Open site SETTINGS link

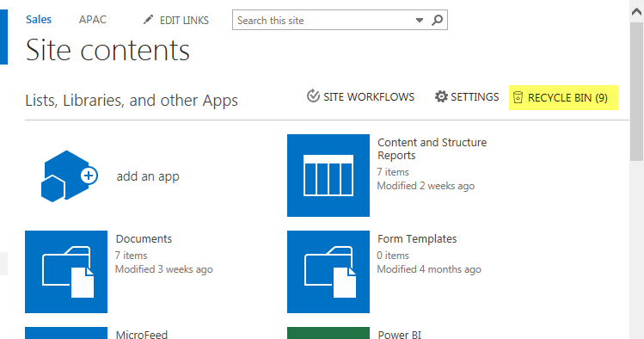click(x=475, y=97)
